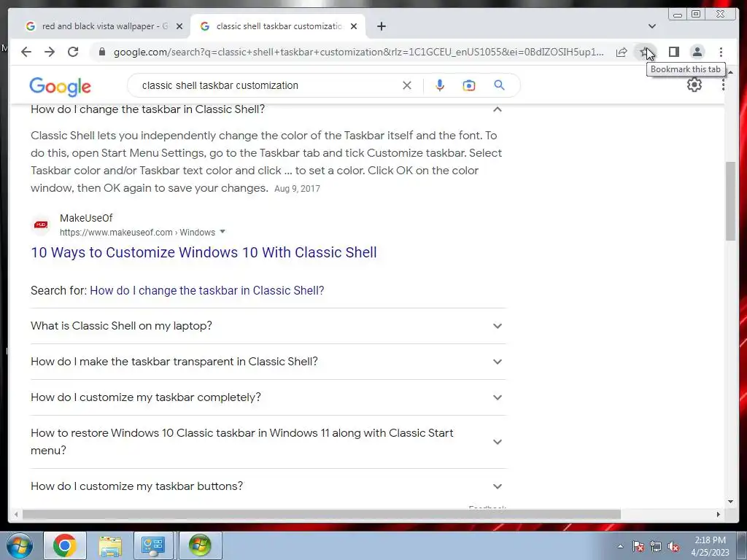Click scroll-right arrow on horizontal scrollbar
Image resolution: width=747 pixels, height=560 pixels.
tap(719, 514)
